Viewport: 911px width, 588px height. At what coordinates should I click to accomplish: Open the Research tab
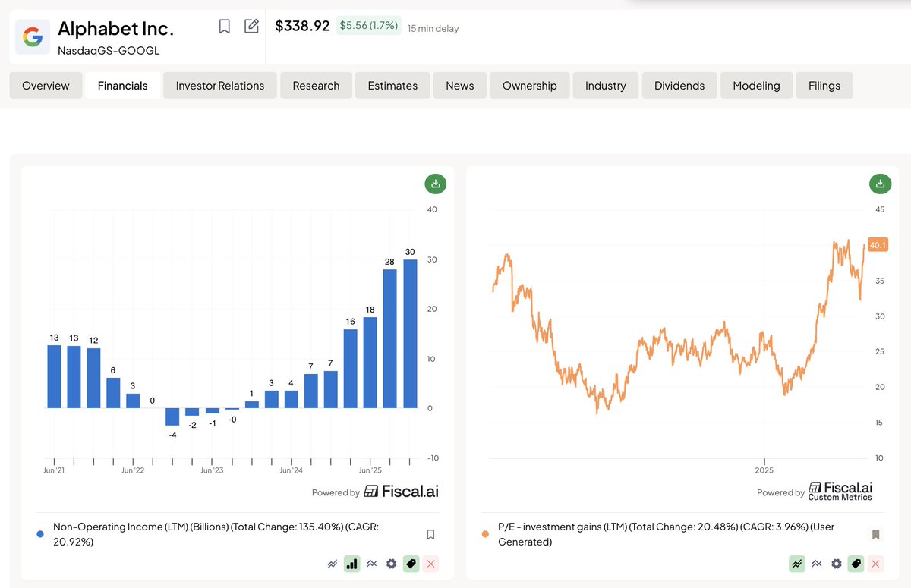[316, 86]
